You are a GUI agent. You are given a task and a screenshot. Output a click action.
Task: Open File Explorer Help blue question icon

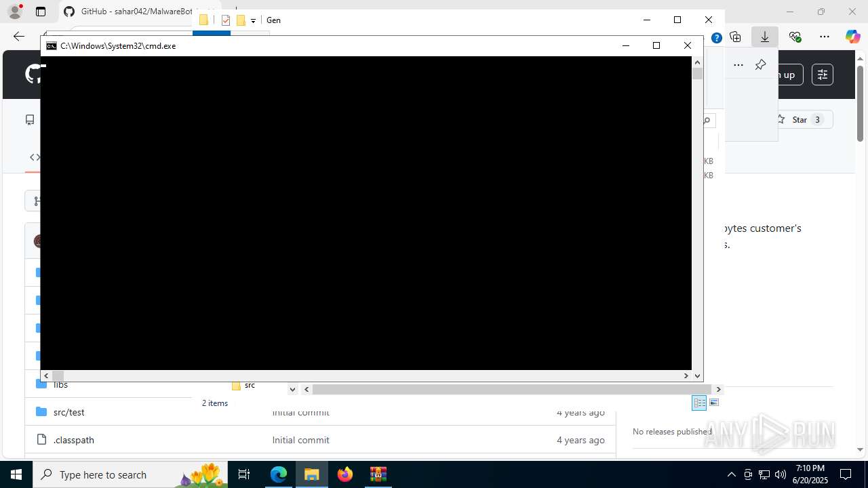pos(717,38)
